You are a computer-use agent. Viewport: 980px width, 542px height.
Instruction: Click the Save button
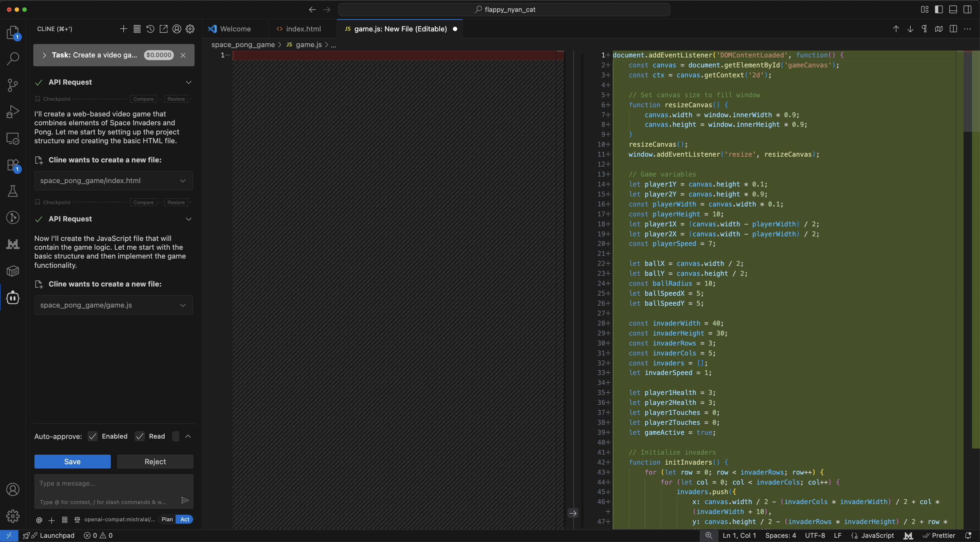72,462
